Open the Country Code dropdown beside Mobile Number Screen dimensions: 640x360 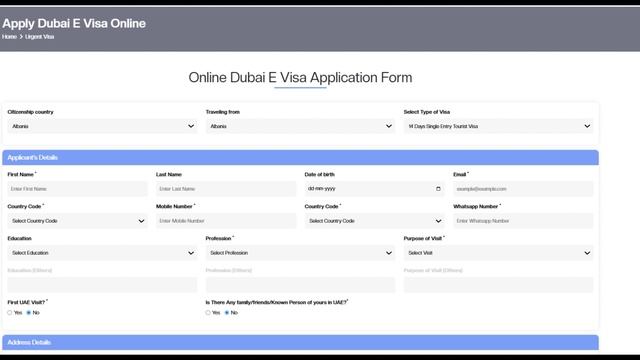77,221
